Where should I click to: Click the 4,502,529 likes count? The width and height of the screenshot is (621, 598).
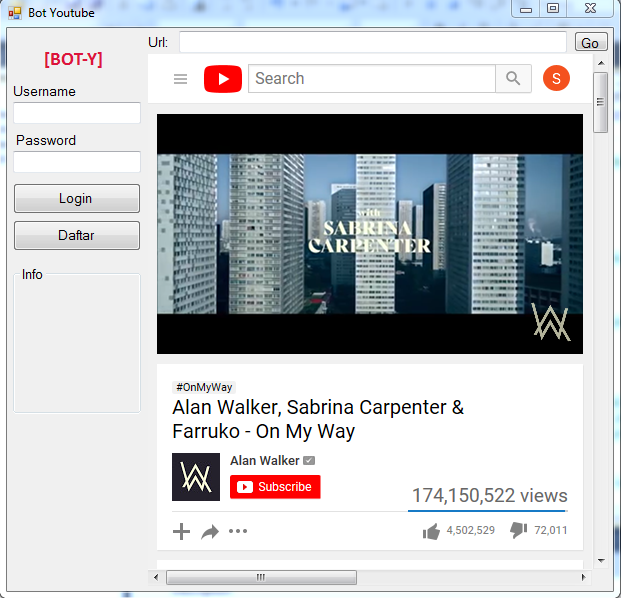471,530
